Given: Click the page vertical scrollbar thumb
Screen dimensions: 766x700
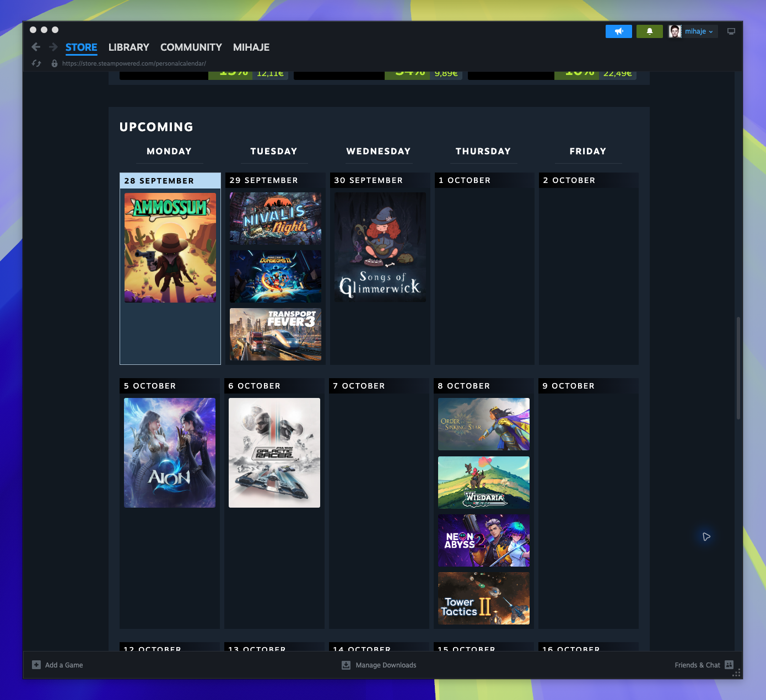Looking at the screenshot, I should (x=738, y=368).
